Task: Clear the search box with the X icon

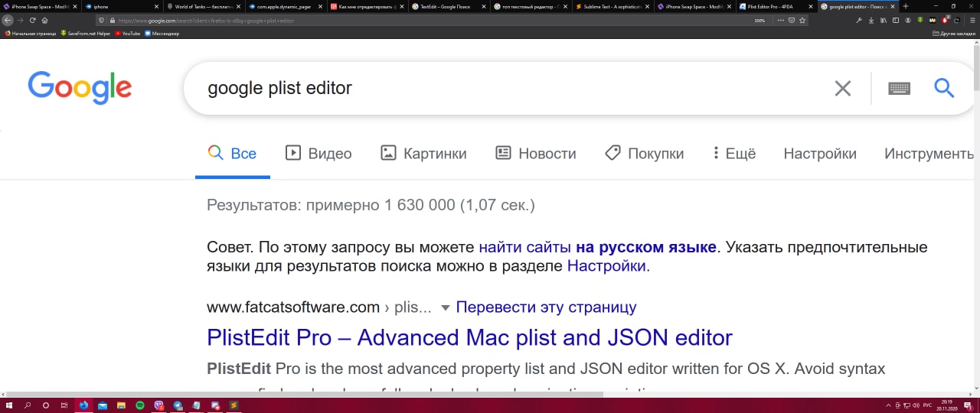Action: coord(842,89)
